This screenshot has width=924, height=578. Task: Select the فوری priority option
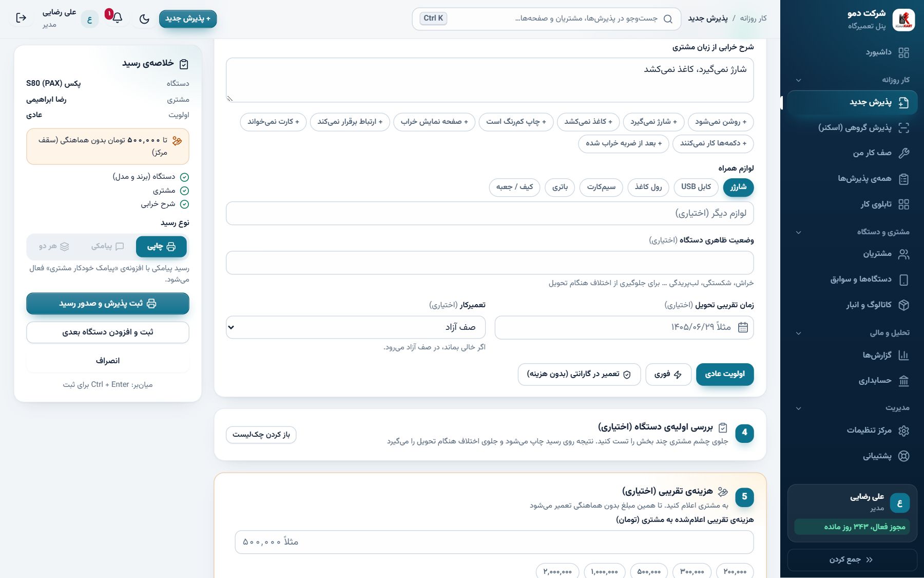668,375
